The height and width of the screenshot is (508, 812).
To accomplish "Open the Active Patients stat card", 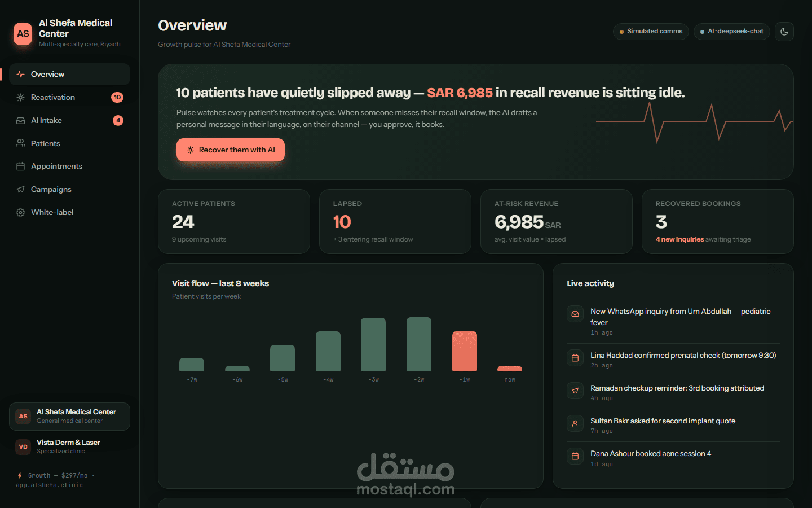I will click(234, 222).
